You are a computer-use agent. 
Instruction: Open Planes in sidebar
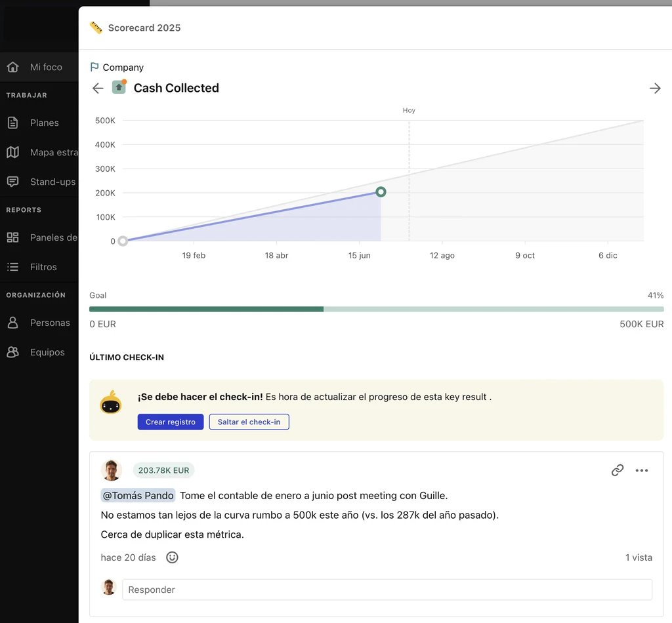(39, 123)
